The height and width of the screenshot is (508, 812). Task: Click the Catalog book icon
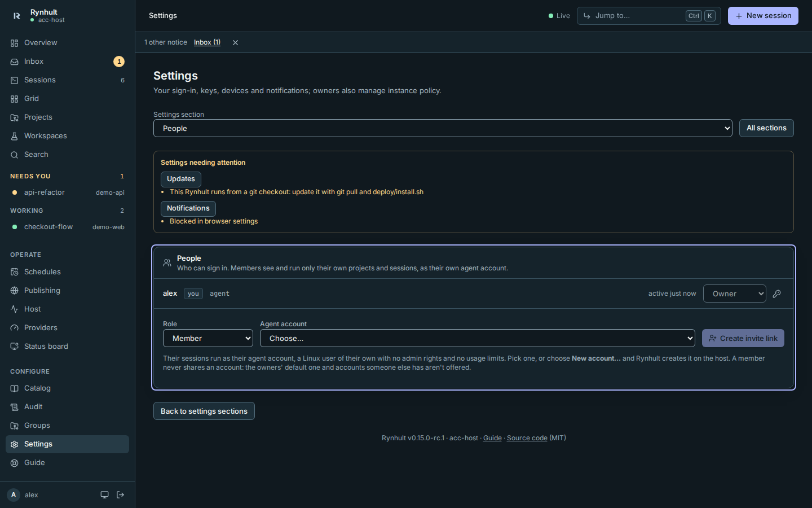pyautogui.click(x=15, y=388)
